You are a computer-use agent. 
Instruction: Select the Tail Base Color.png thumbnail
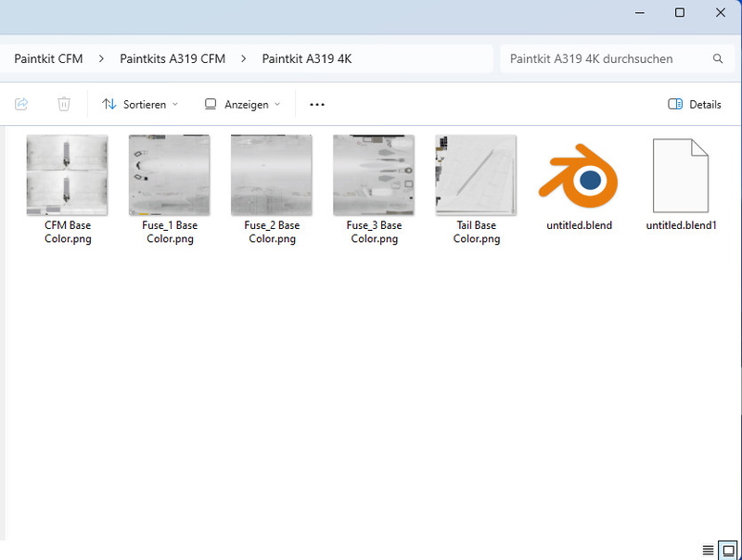(476, 175)
